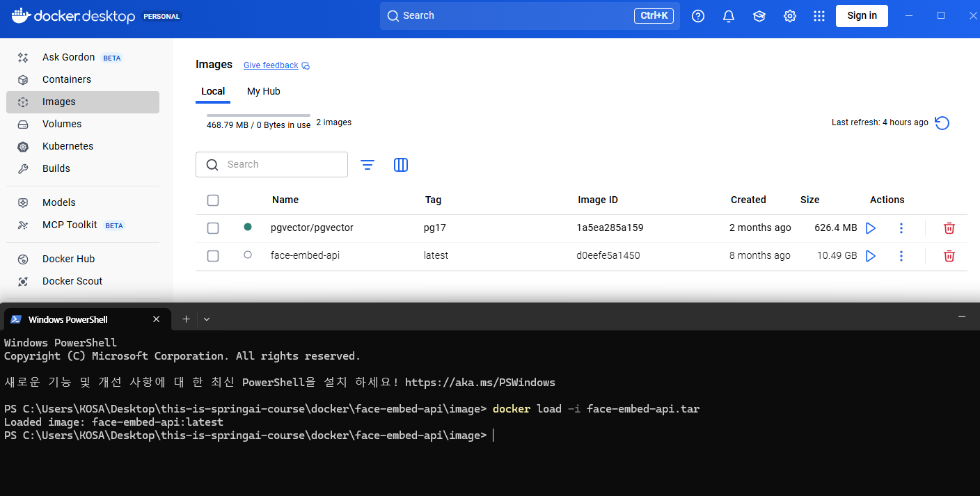Screen dimensions: 980x496
Task: Open more actions for face-embed-api
Action: (901, 256)
